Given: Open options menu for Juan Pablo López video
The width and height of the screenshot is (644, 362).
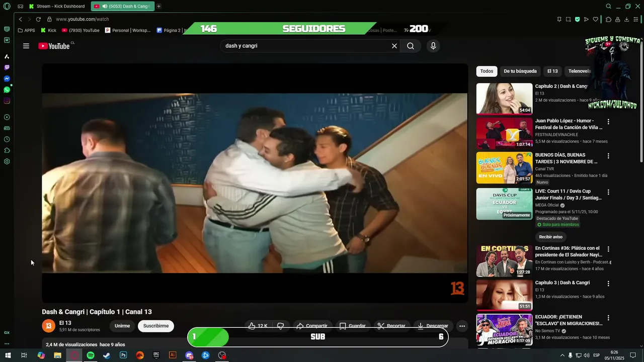Looking at the screenshot, I should tap(608, 122).
